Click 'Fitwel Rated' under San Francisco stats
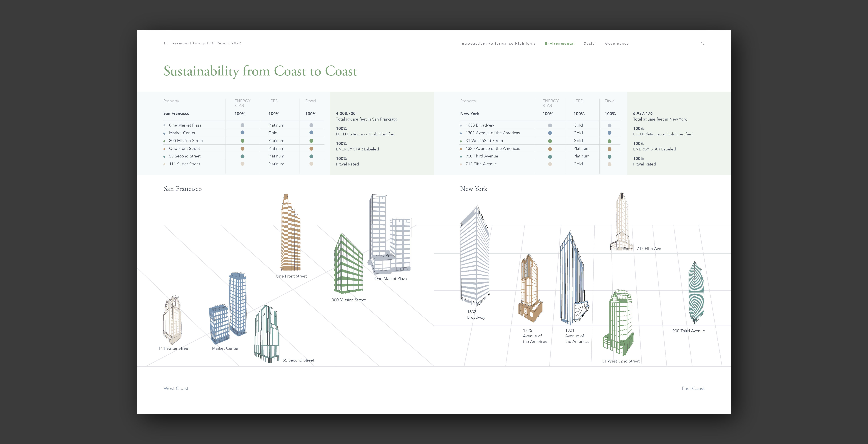Viewport: 868px width, 444px height. [x=347, y=164]
